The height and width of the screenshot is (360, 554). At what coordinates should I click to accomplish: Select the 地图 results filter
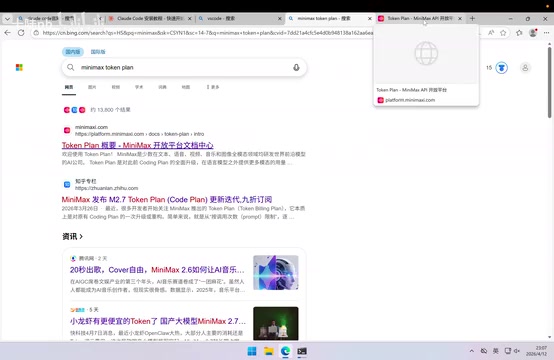[186, 87]
